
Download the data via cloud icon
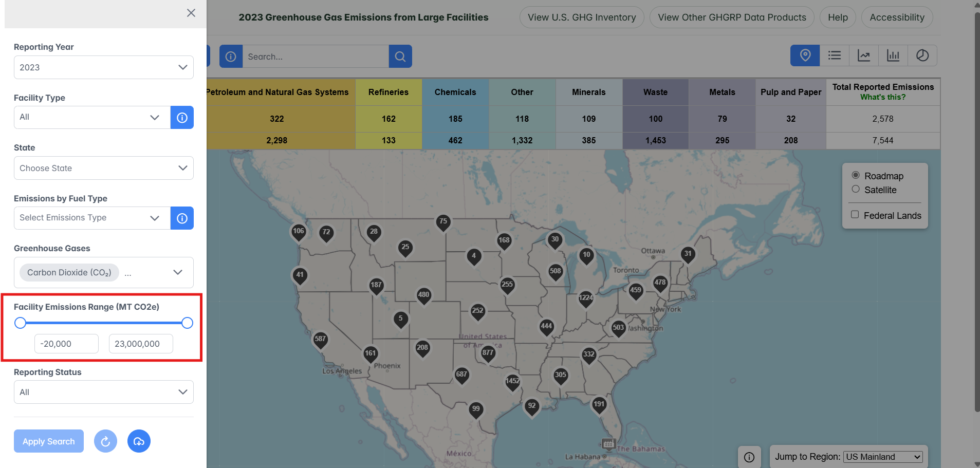[x=139, y=441]
